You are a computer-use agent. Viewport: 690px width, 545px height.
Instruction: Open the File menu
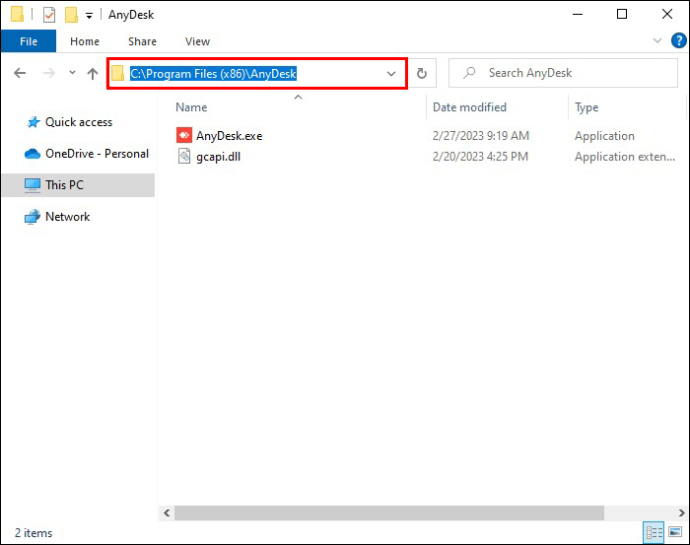click(x=29, y=41)
